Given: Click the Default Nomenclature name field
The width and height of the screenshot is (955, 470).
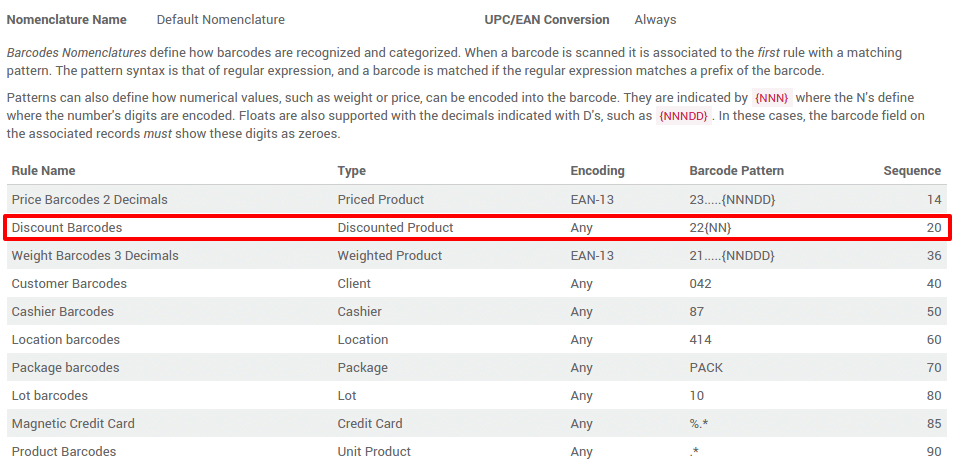Looking at the screenshot, I should pyautogui.click(x=220, y=20).
